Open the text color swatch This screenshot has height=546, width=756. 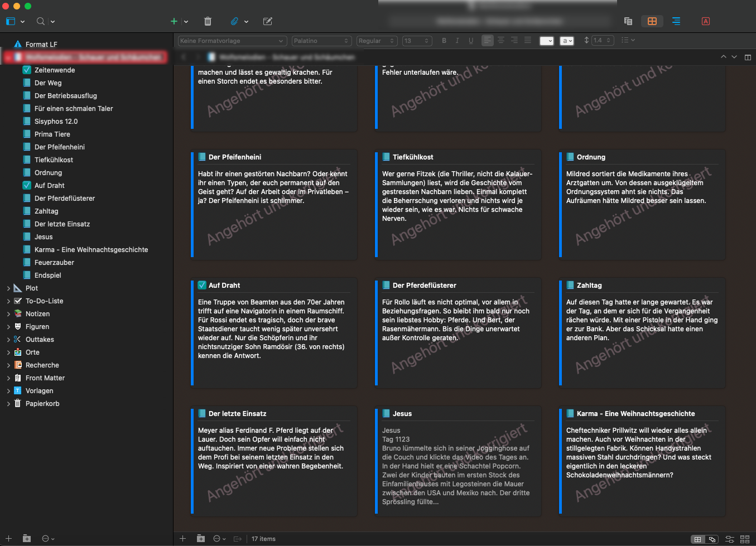click(x=547, y=41)
